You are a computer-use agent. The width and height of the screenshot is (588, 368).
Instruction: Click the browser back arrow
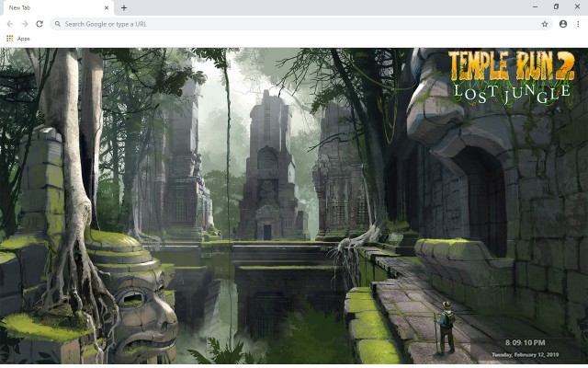(10, 24)
